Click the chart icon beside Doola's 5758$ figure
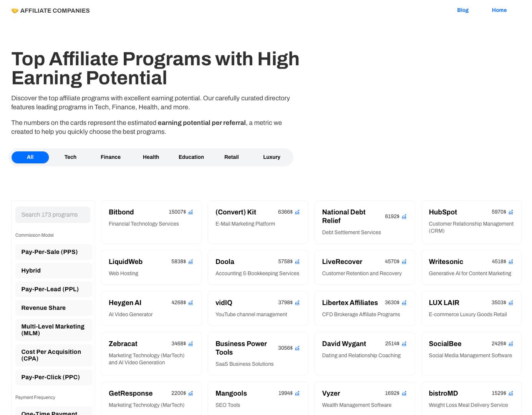Viewport: 532px width, 415px height. tap(297, 261)
